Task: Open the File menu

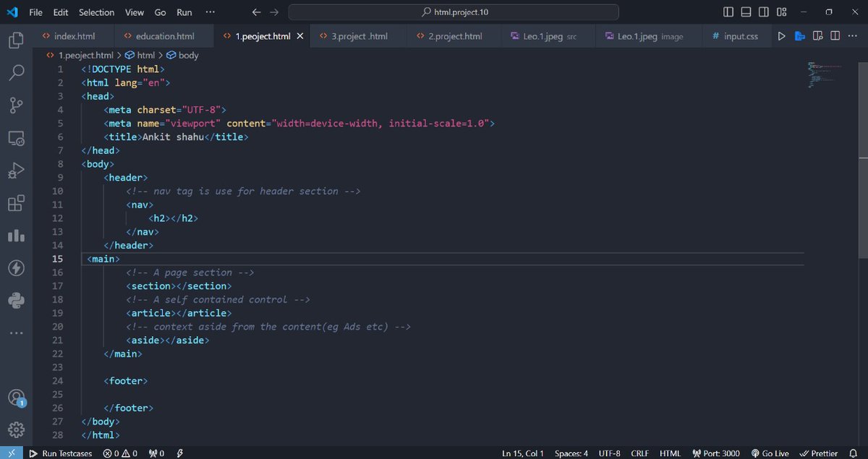Action: [x=36, y=12]
